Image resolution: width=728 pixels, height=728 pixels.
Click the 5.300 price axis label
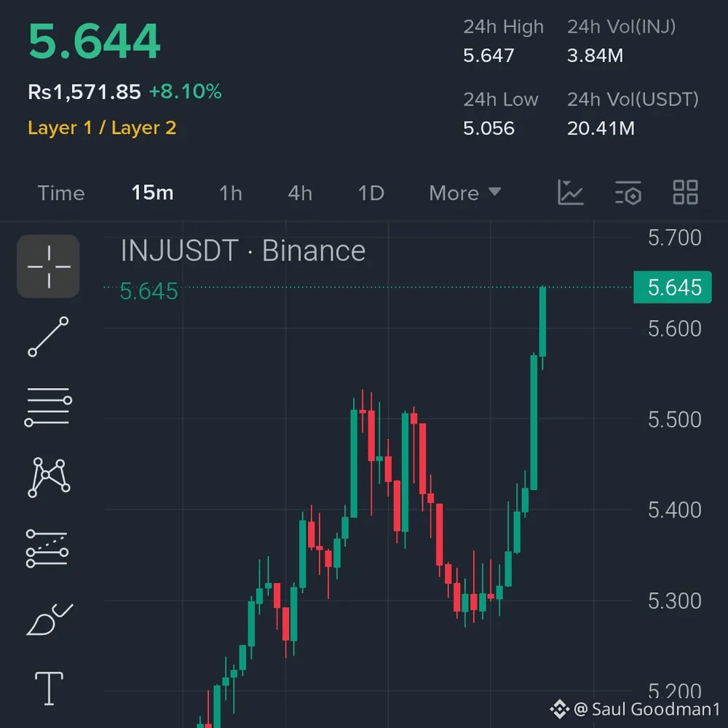coord(675,601)
